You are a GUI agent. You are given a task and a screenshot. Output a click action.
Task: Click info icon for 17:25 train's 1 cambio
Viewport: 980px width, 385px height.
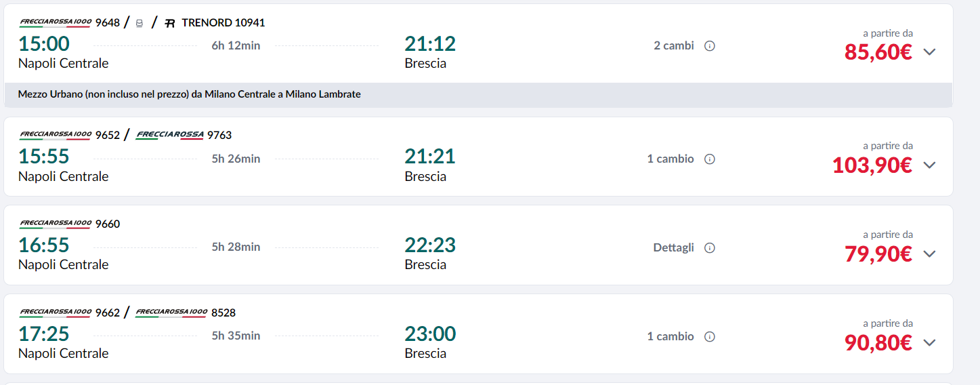pos(710,337)
